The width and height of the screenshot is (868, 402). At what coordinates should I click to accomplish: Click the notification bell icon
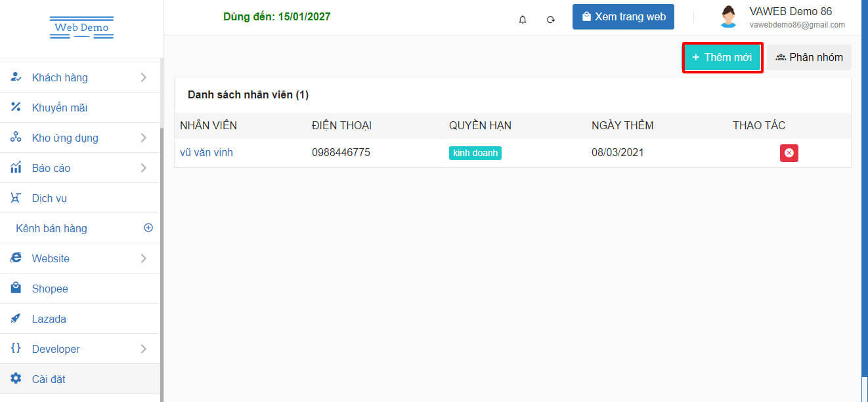pos(523,20)
